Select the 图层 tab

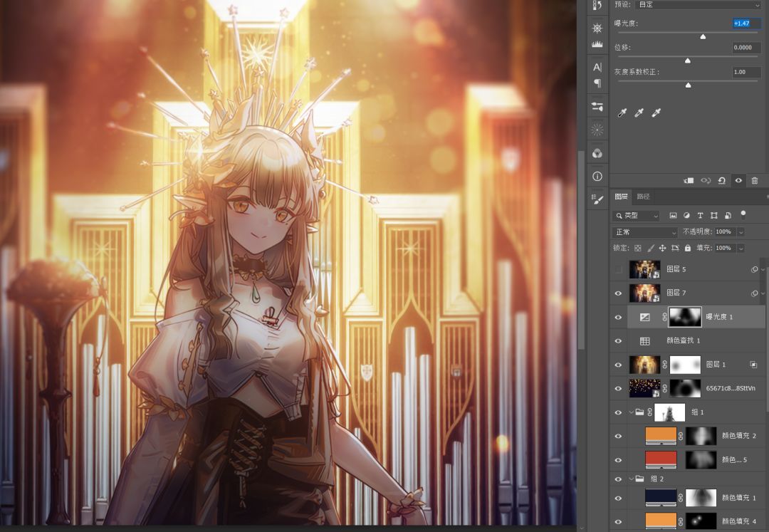click(x=621, y=197)
